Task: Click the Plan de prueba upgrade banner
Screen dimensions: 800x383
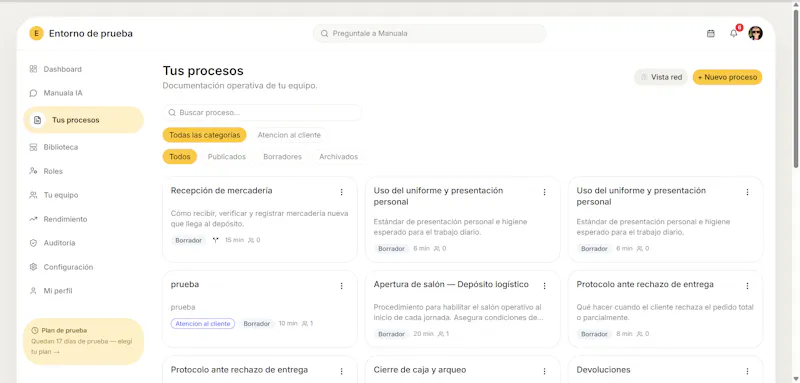Action: pyautogui.click(x=84, y=341)
